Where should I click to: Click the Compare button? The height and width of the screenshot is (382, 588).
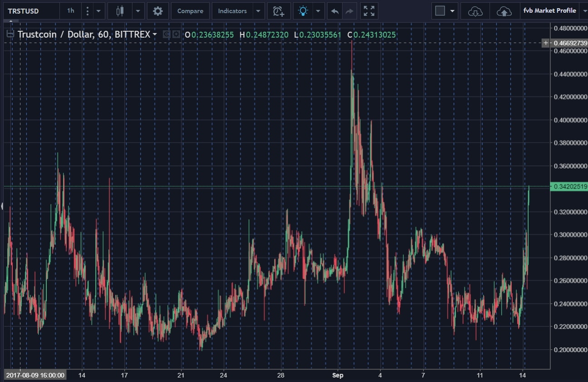tap(190, 11)
